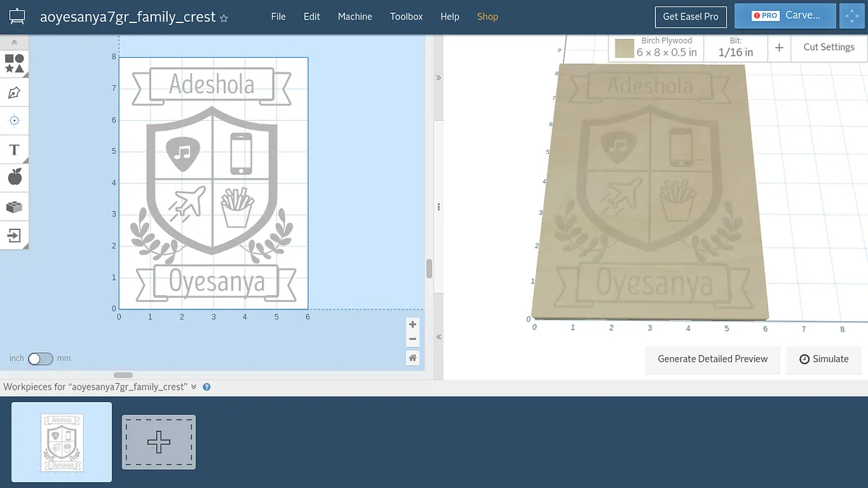The height and width of the screenshot is (488, 868).
Task: Collapse the left toolbar with chevron
Action: [x=14, y=43]
